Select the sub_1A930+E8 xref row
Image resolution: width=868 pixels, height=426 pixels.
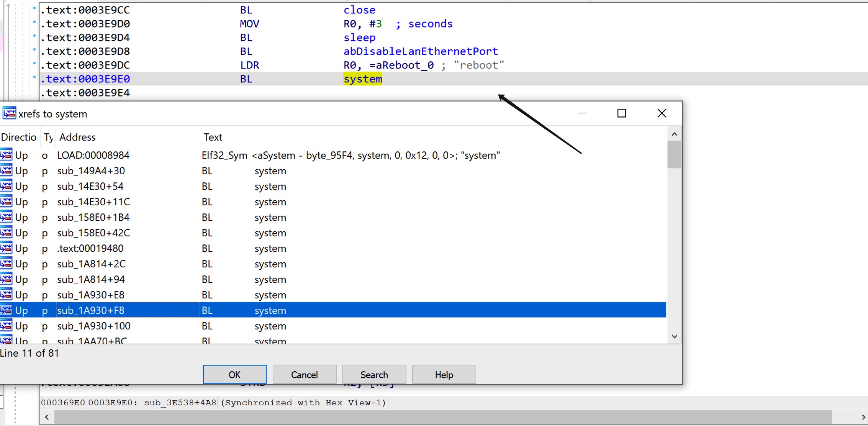point(91,295)
